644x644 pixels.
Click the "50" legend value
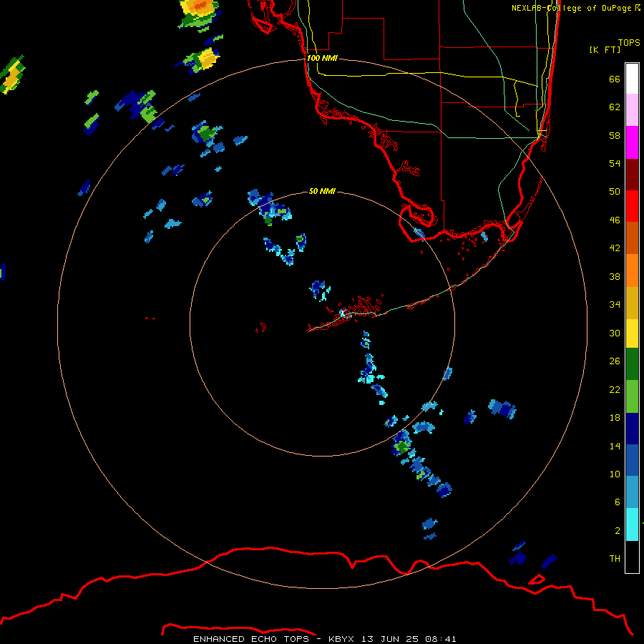pos(615,191)
